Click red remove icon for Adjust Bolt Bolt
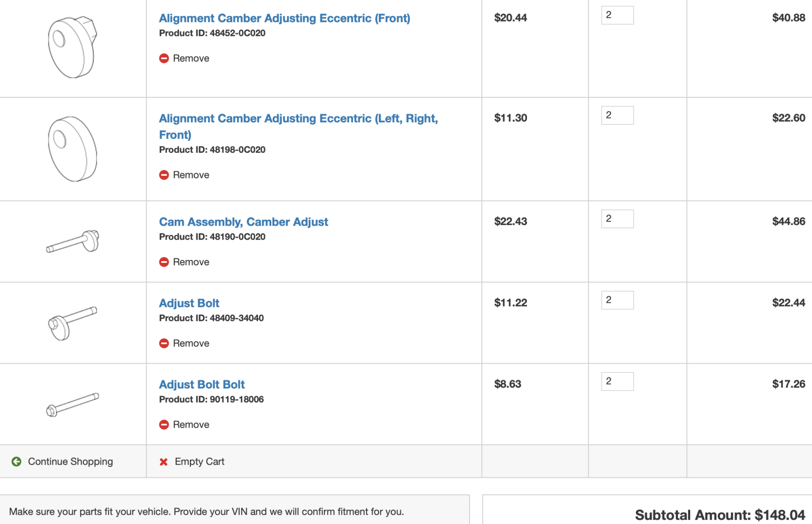Screen dimensions: 812x524 [x=164, y=425]
